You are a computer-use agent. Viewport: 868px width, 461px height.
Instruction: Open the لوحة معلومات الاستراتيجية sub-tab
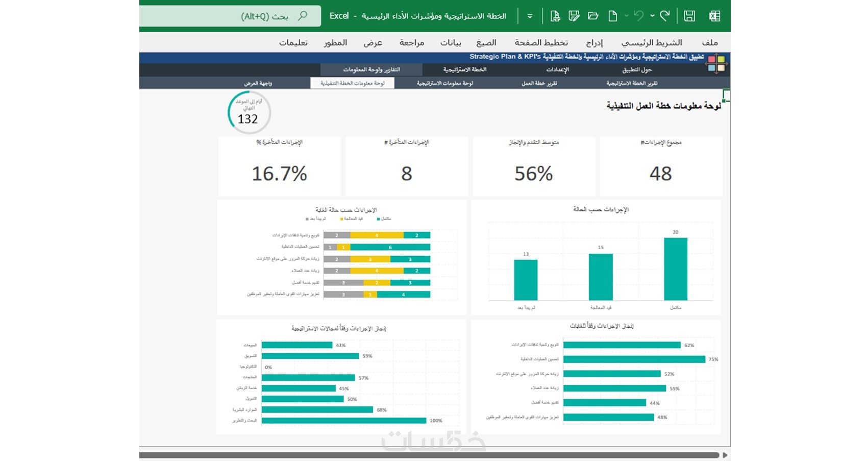[x=445, y=83]
